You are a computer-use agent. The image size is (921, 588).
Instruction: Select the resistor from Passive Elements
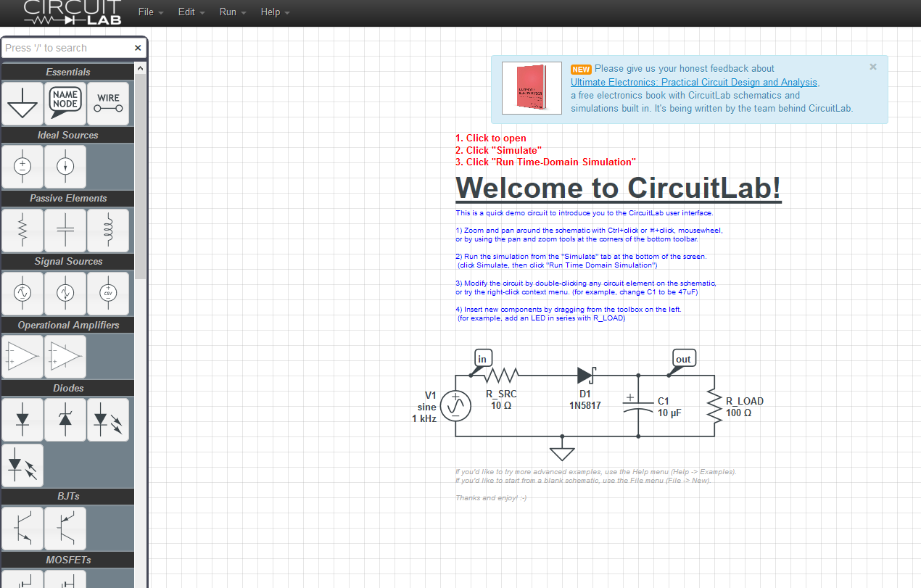click(22, 230)
